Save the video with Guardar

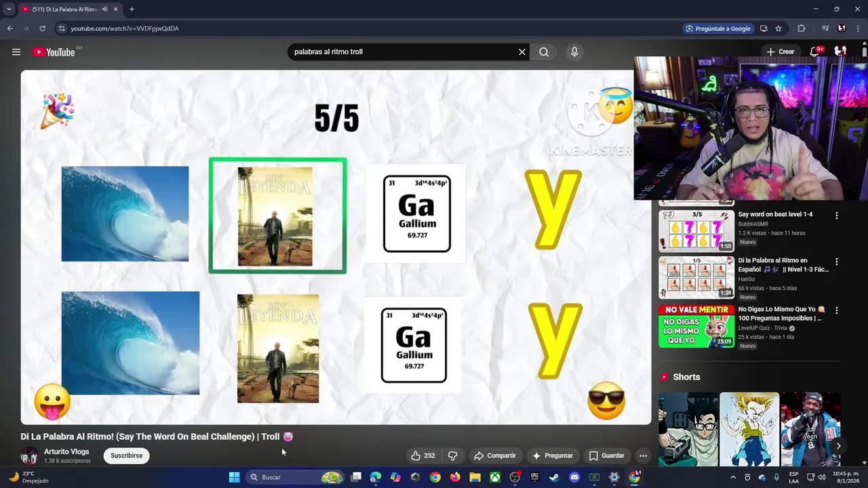coord(607,455)
